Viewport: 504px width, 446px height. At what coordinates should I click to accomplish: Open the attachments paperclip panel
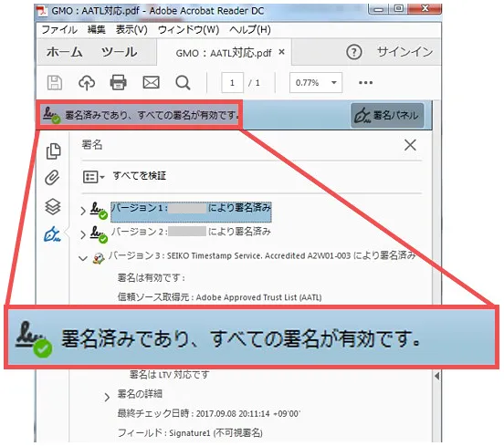click(52, 178)
